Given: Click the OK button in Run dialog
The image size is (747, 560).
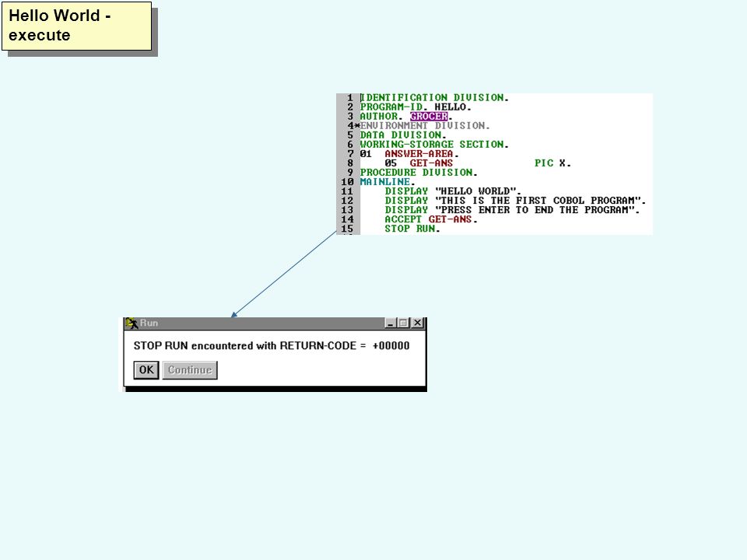Looking at the screenshot, I should pyautogui.click(x=146, y=370).
